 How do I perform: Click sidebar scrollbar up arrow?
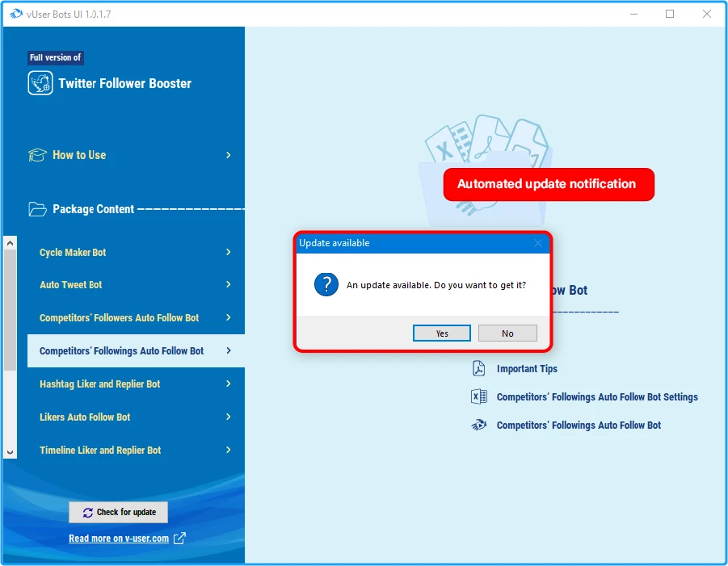(x=11, y=243)
